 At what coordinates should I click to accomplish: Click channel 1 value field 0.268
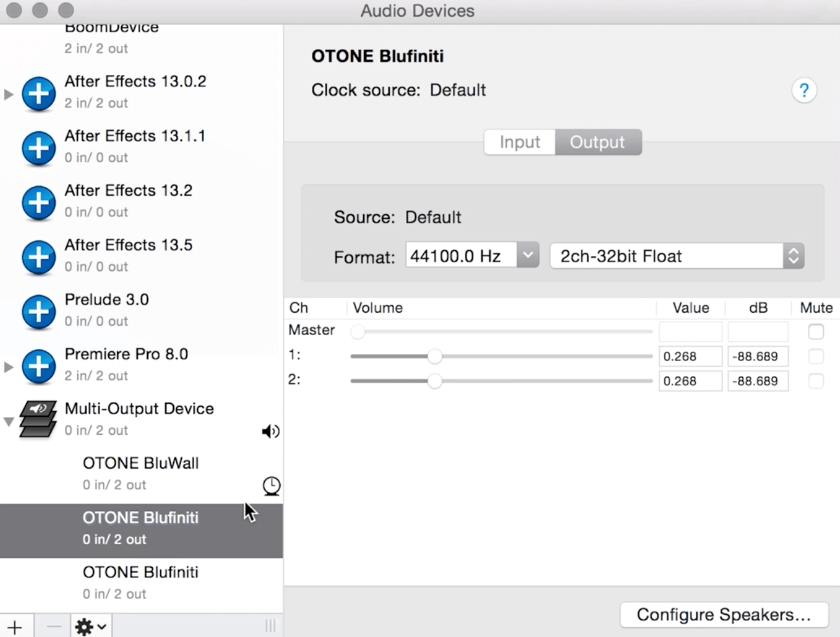point(690,356)
